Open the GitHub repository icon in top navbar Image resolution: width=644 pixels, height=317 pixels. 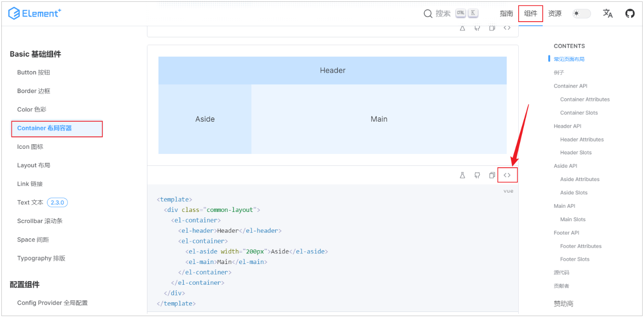[630, 13]
